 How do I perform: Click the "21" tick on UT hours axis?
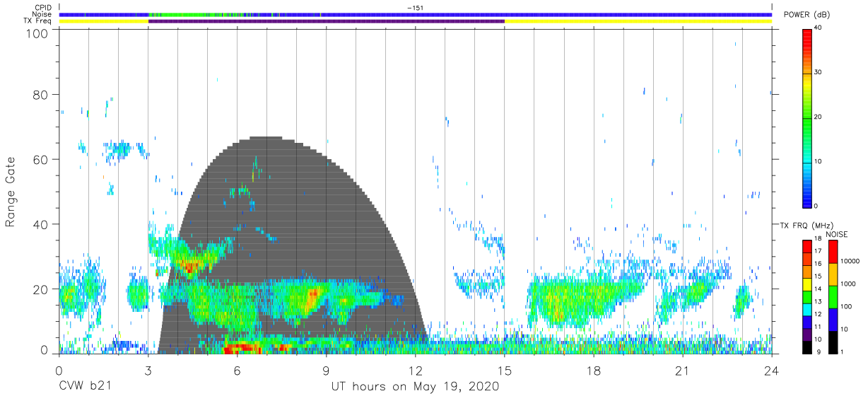tap(682, 371)
